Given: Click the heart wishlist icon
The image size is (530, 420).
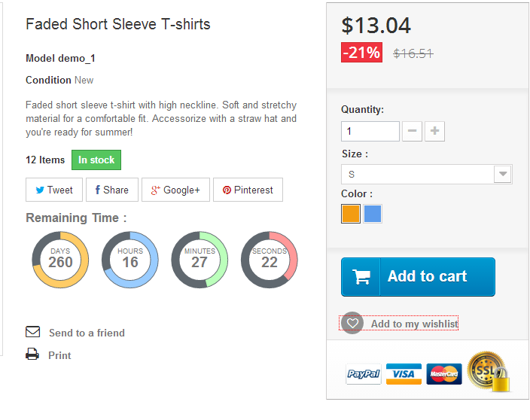Looking at the screenshot, I should [x=352, y=323].
